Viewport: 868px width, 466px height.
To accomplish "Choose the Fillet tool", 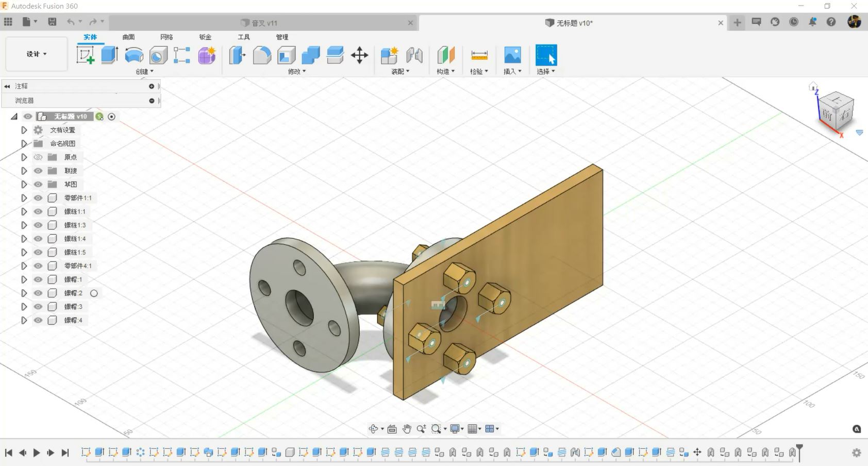I will pos(262,55).
